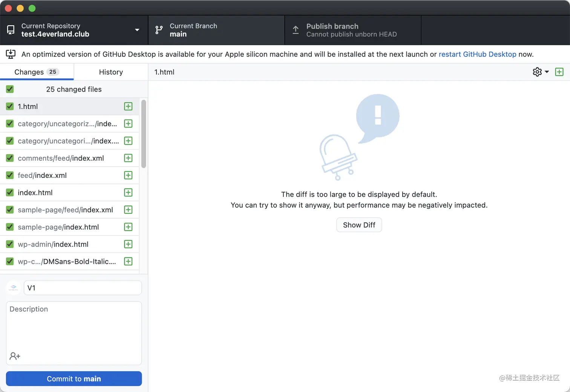Viewport: 570px width, 392px height.
Task: Select the comments/feed/index.xml file row
Action: 70,158
